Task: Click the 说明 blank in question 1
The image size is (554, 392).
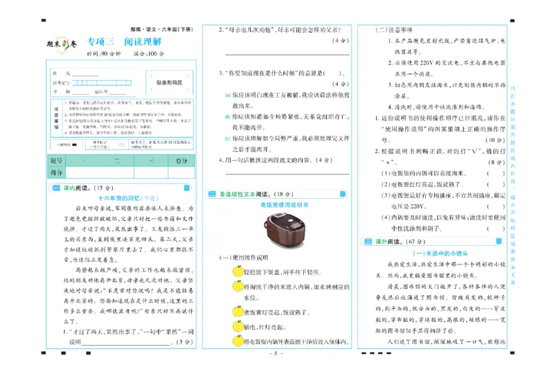Action: tap(125, 344)
